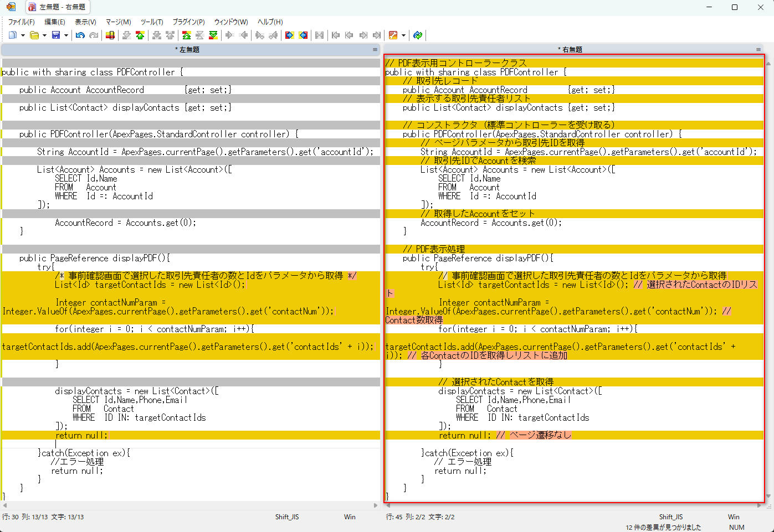Expand the Options wrench dropdown arrow
The width and height of the screenshot is (774, 532).
tap(403, 35)
